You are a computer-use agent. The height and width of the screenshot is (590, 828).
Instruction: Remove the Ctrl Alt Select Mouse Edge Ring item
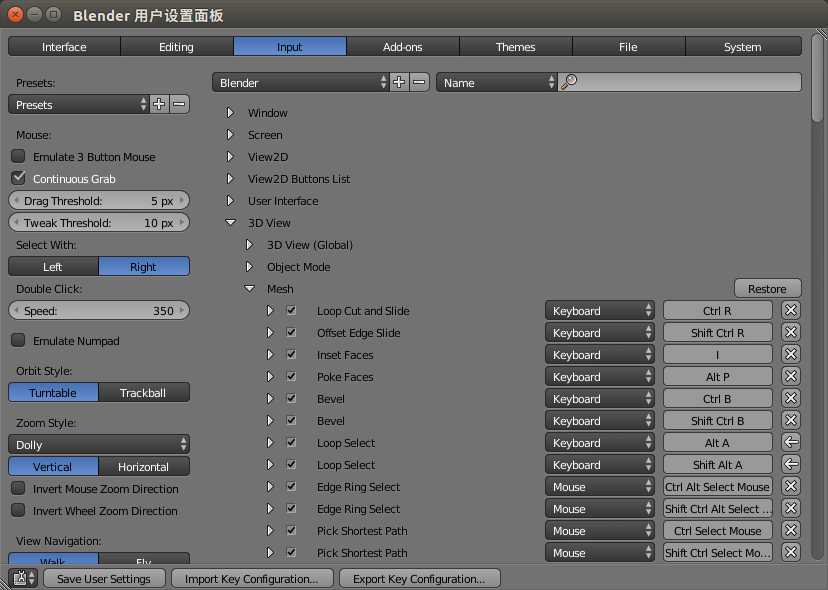(791, 486)
